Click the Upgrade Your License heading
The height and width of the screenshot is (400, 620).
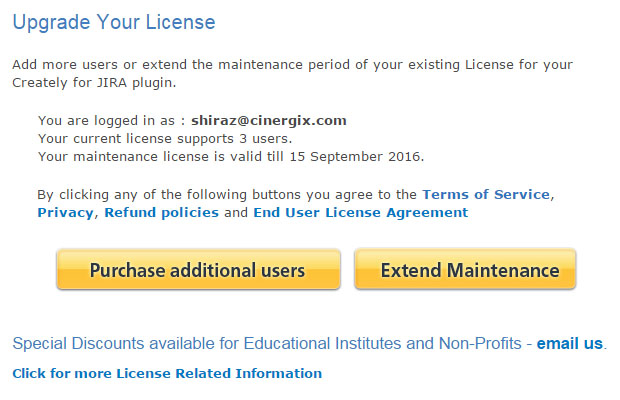coord(114,22)
